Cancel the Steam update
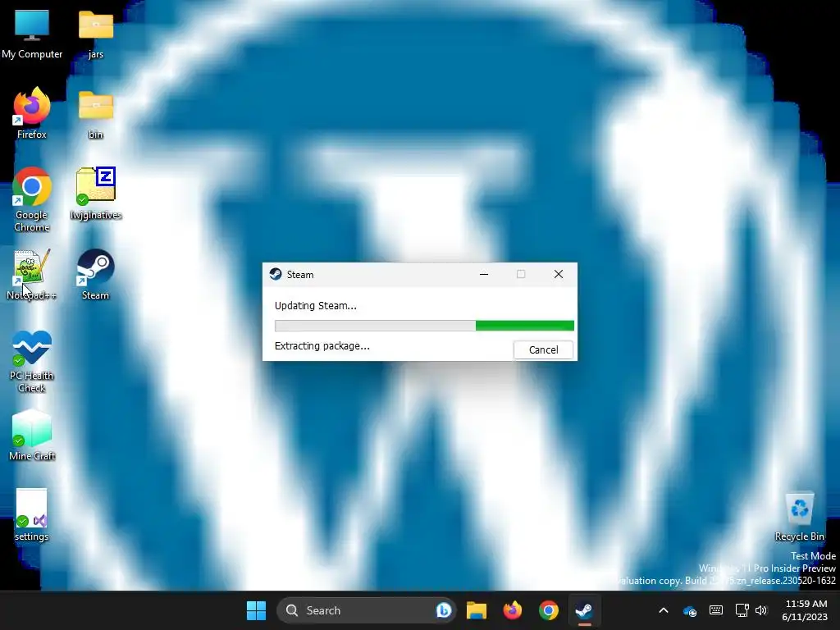The image size is (840, 630). click(543, 349)
